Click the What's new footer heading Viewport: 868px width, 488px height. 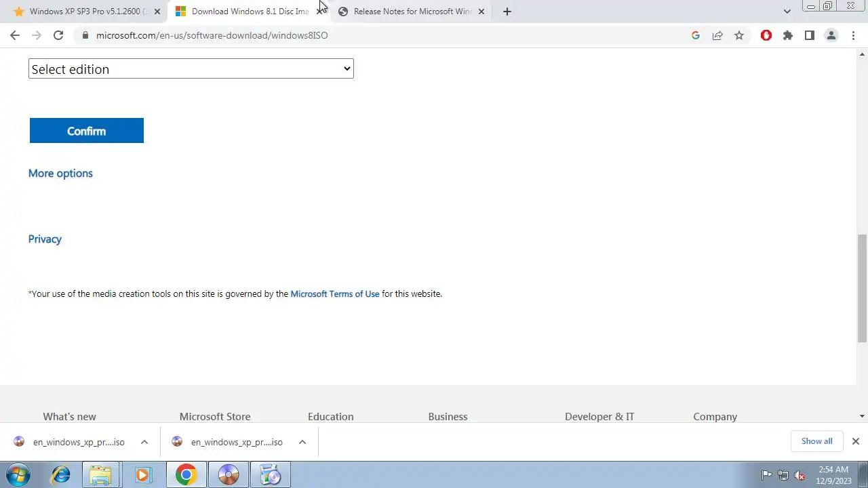point(69,417)
